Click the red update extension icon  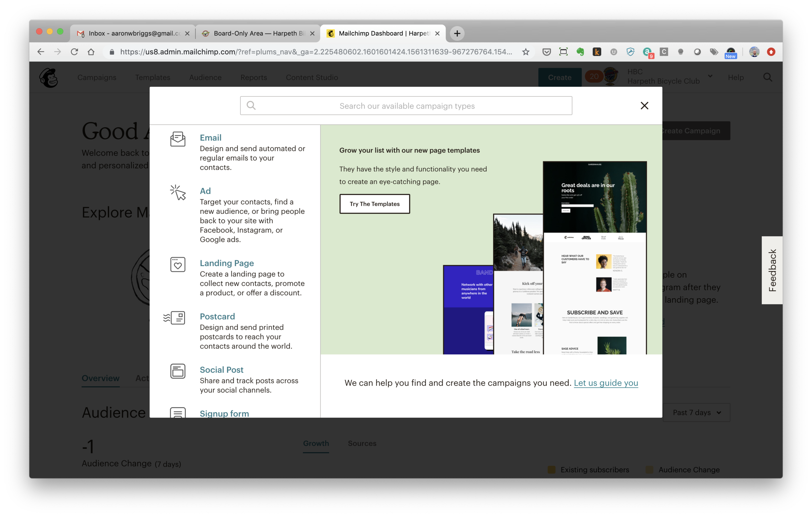click(771, 52)
